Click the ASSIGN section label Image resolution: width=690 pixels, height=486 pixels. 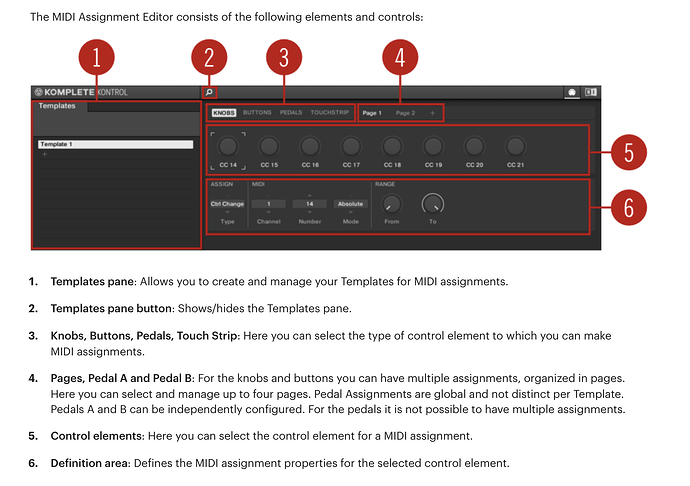[222, 184]
